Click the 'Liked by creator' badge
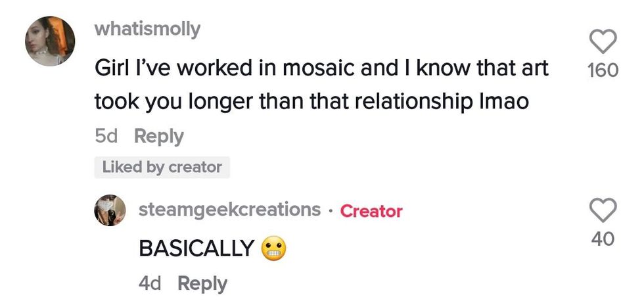Image resolution: width=644 pixels, height=305 pixels. (162, 167)
